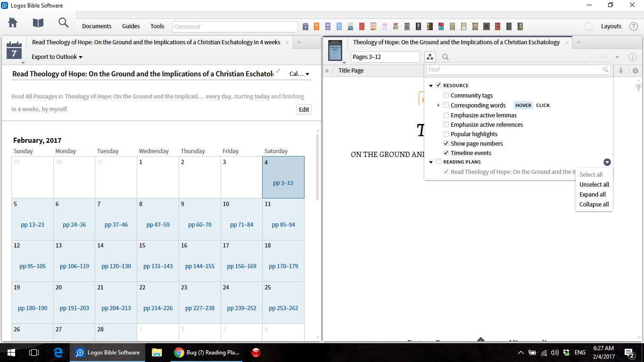Click the resource panel Back arrow

tap(592, 57)
